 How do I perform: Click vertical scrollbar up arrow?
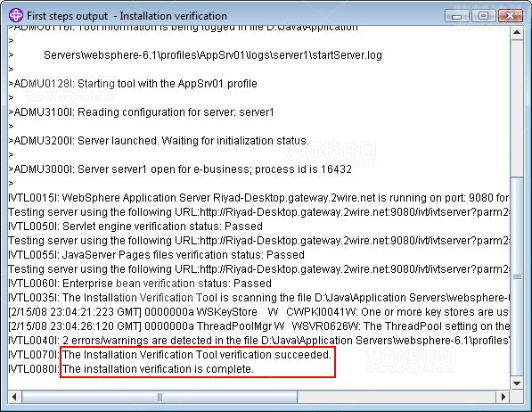pyautogui.click(x=517, y=33)
